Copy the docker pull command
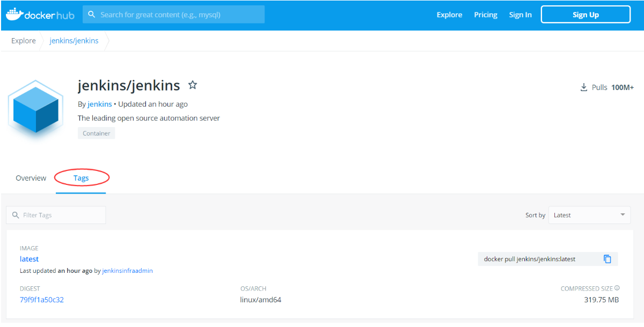 pos(608,259)
